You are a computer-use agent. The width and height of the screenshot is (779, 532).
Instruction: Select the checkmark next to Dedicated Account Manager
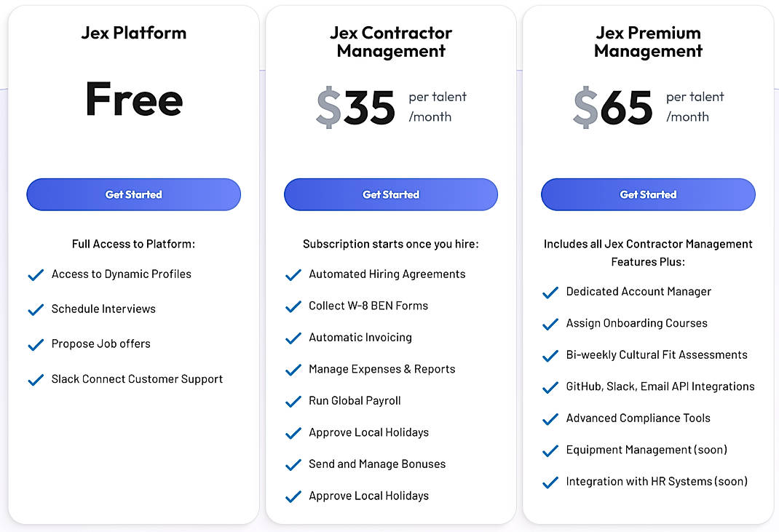[550, 293]
